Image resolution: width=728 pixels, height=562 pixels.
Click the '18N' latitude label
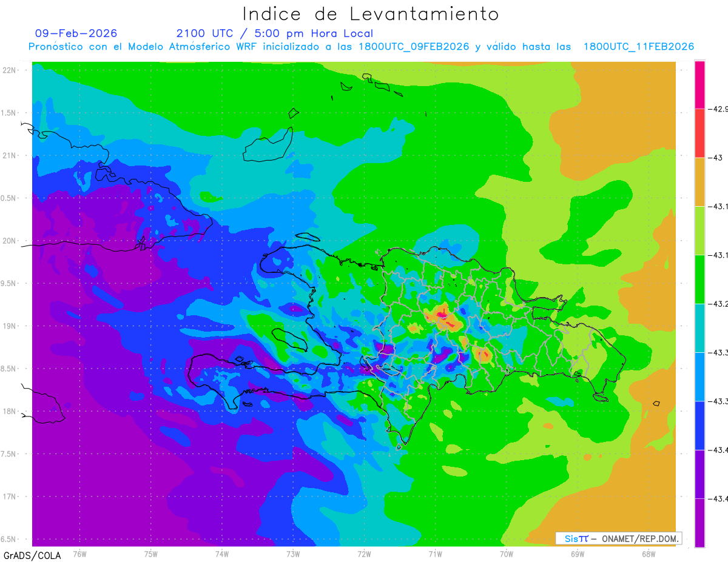pyautogui.click(x=10, y=411)
